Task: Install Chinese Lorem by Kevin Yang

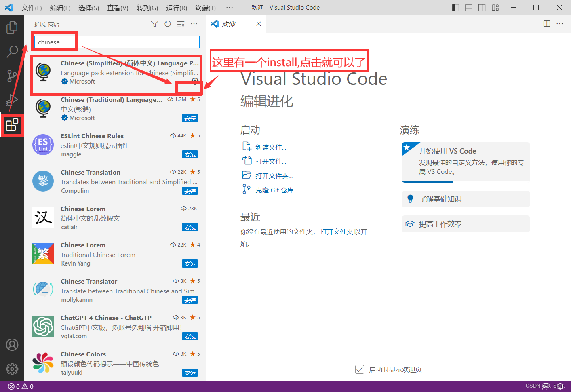Action: click(x=190, y=263)
